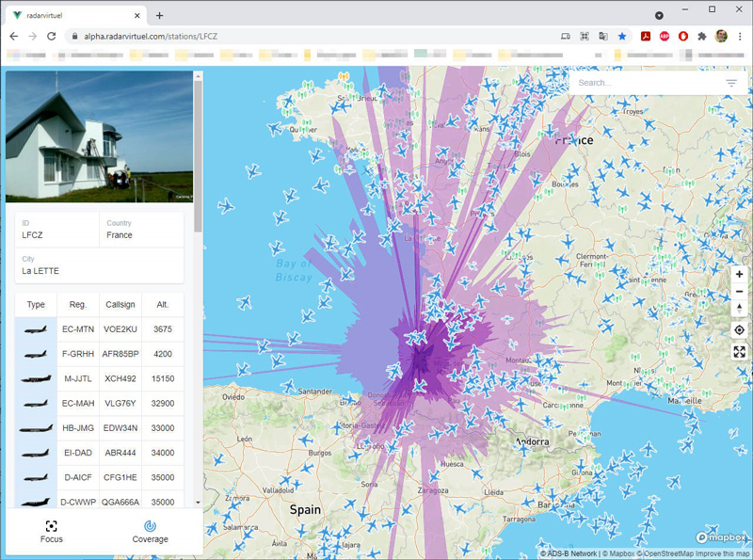This screenshot has width=753, height=560.
Task: Sort table by Type column header
Action: coord(36,305)
